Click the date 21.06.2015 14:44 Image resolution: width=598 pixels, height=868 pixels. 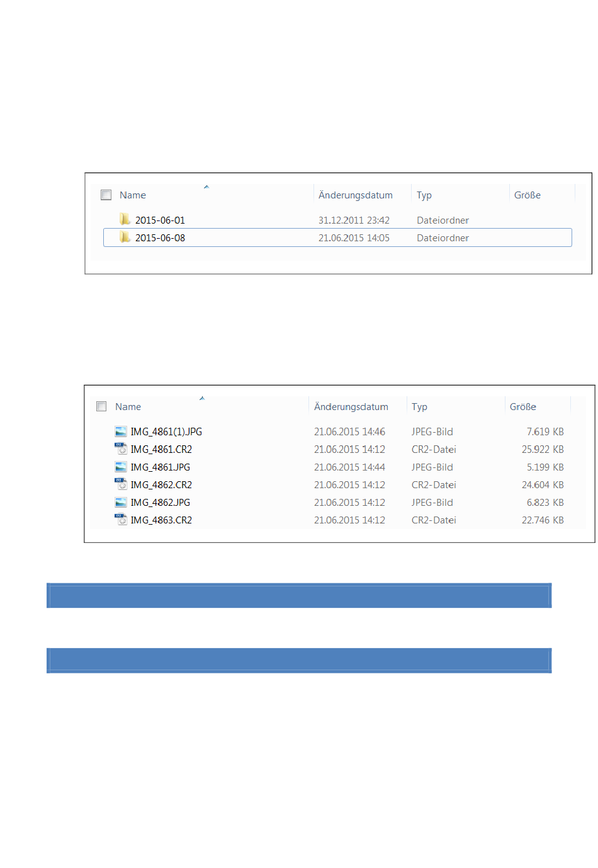(x=349, y=467)
